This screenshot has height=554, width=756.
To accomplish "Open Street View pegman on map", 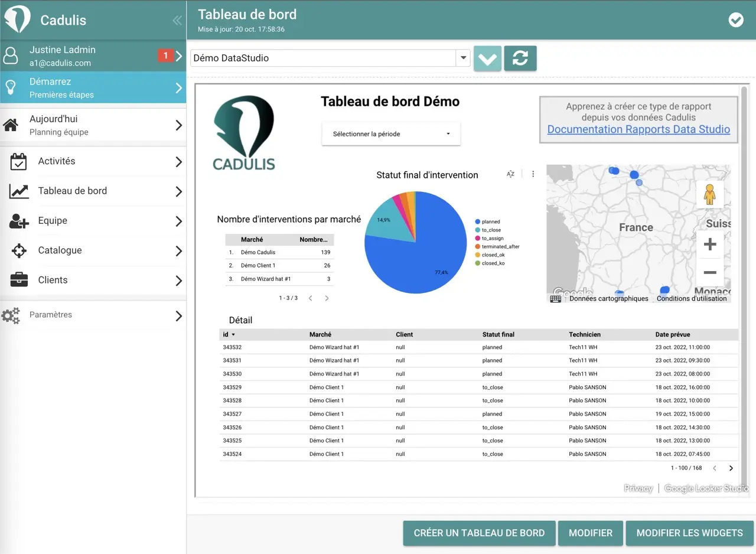I will (x=710, y=194).
